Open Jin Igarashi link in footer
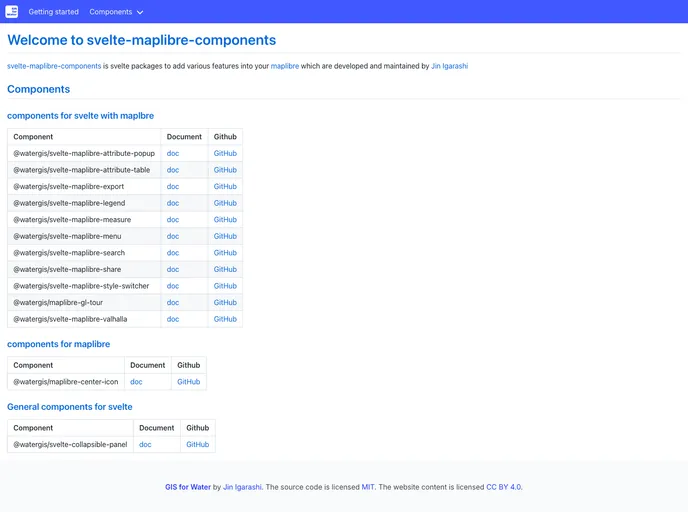Viewport: 688px width, 512px height. (242, 487)
